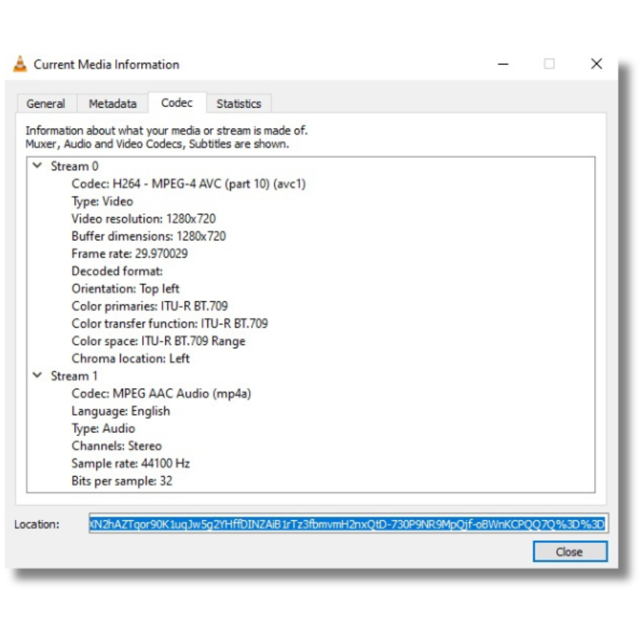Click the VLC cone icon in title bar
This screenshot has height=644, width=644.
pyautogui.click(x=20, y=64)
